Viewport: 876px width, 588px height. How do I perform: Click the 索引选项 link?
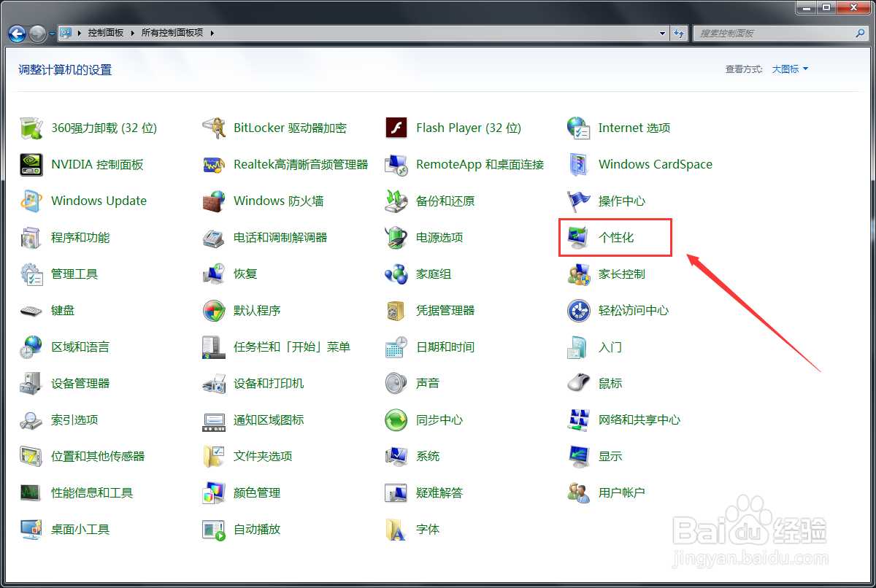tap(74, 419)
